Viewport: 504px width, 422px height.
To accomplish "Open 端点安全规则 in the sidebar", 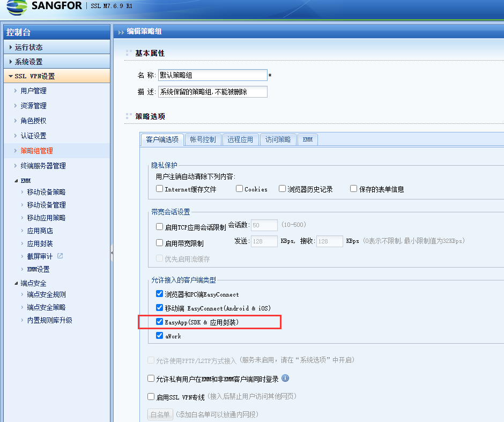I will click(46, 295).
